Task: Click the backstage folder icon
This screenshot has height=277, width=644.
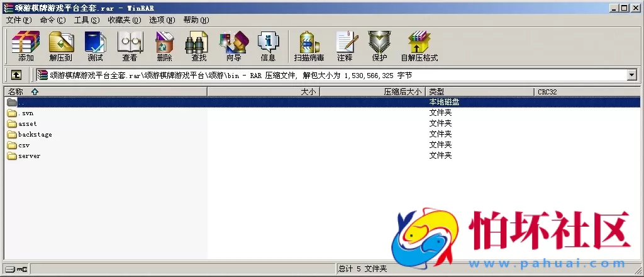Action: point(12,134)
